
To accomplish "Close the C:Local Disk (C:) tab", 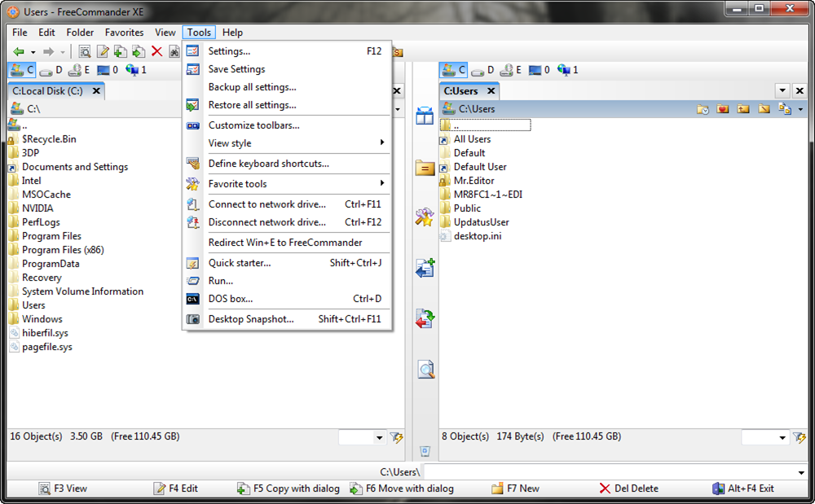I will tap(96, 91).
